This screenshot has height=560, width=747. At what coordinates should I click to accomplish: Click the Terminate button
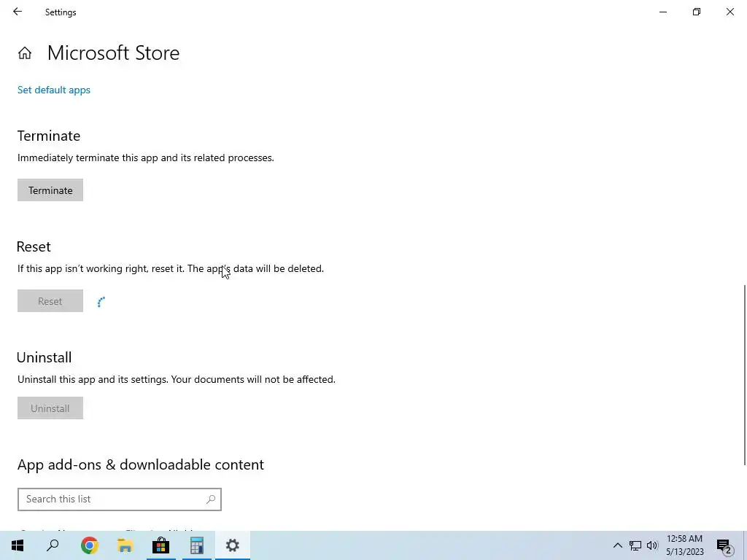coord(50,190)
